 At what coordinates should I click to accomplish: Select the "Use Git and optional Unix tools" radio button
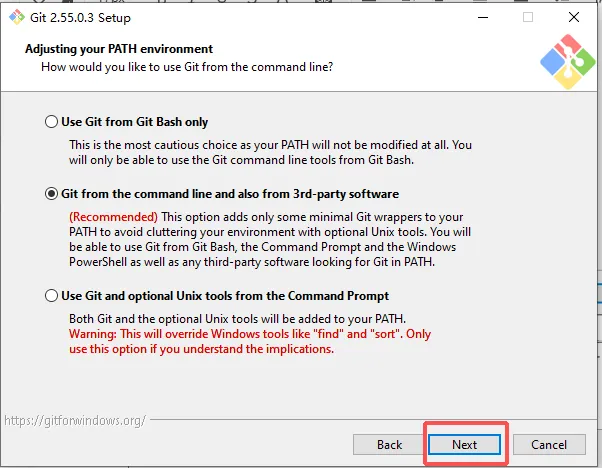(51, 296)
